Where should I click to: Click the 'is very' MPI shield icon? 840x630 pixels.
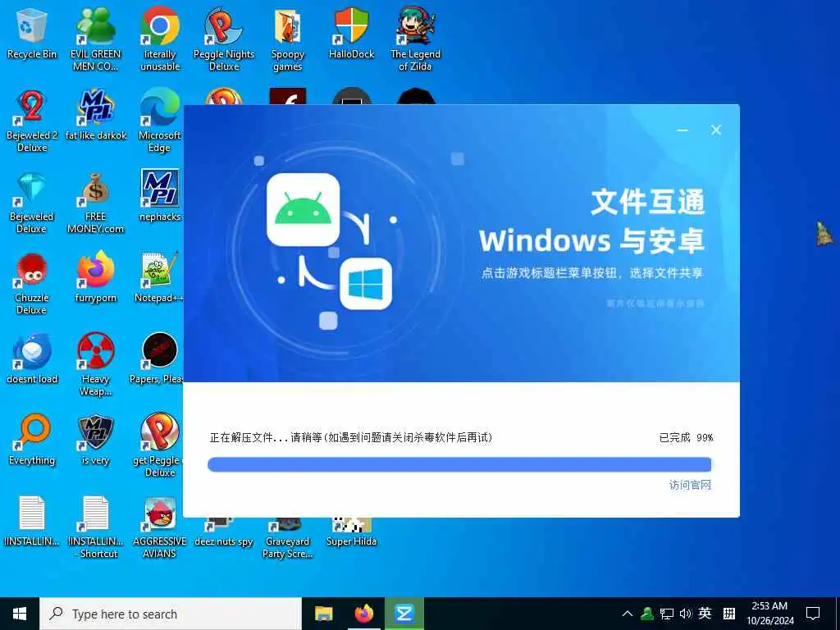tap(96, 441)
